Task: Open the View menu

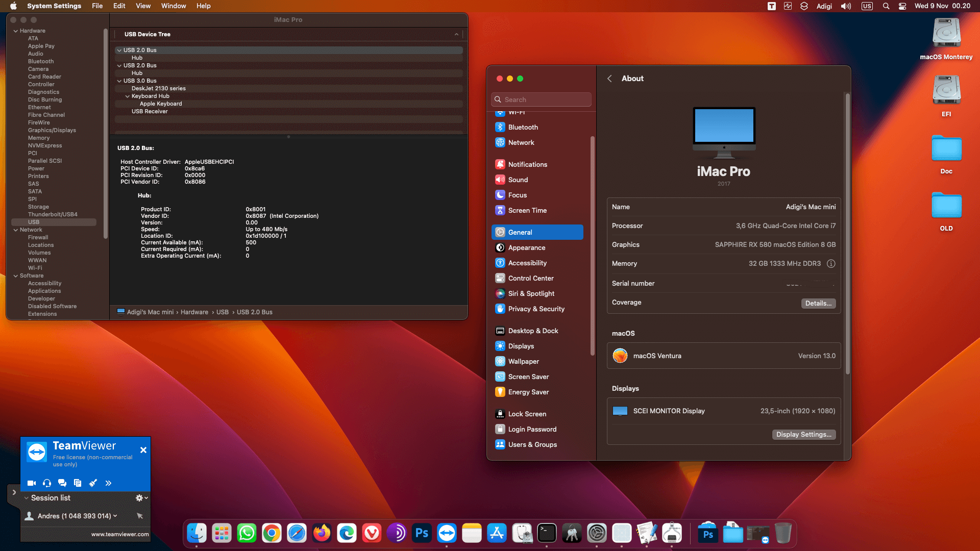Action: pyautogui.click(x=143, y=6)
